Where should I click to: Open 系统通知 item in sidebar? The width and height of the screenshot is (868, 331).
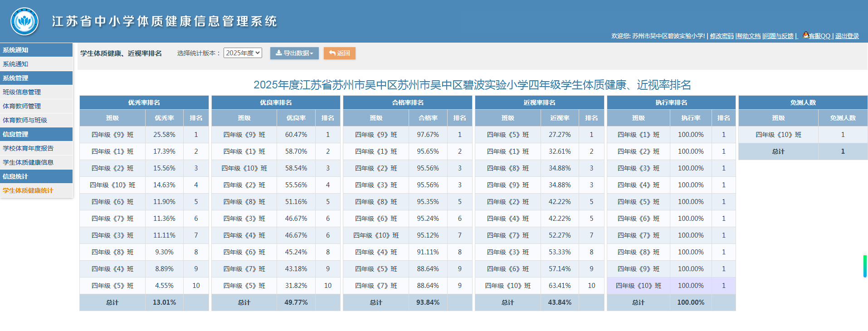(15, 64)
